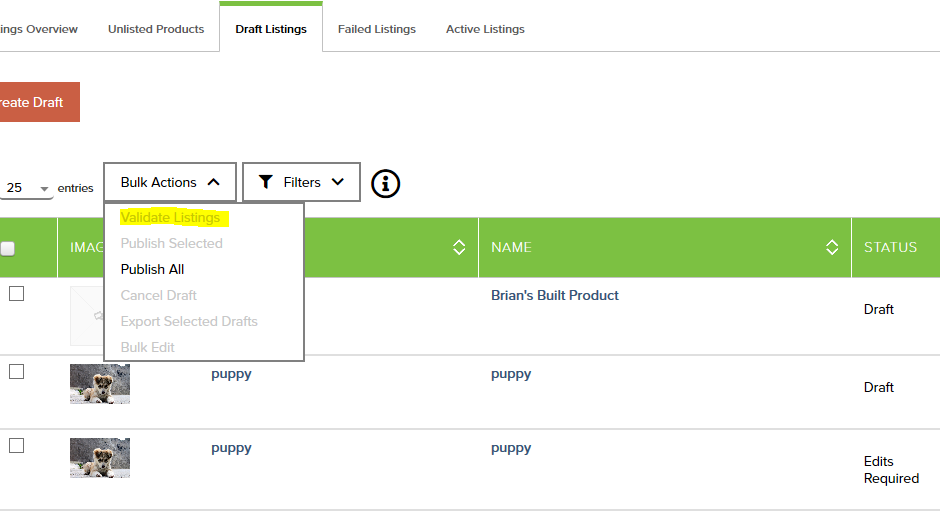Click the funnel filter icon
Viewport: 940px width, 512px height.
pos(266,182)
